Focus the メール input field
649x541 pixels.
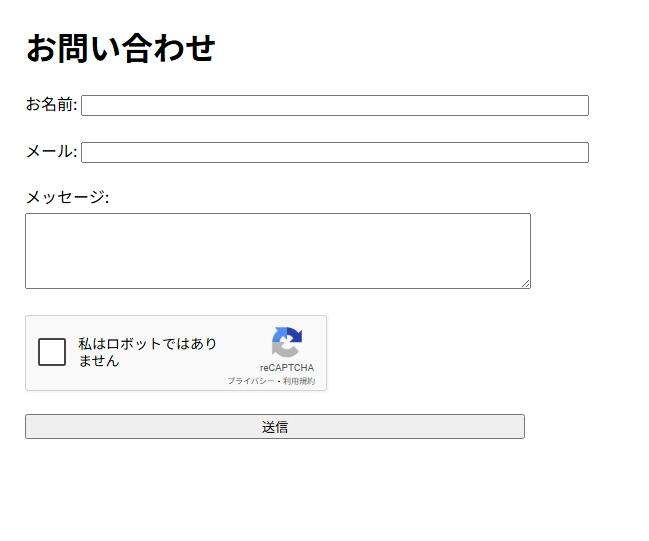click(x=334, y=152)
